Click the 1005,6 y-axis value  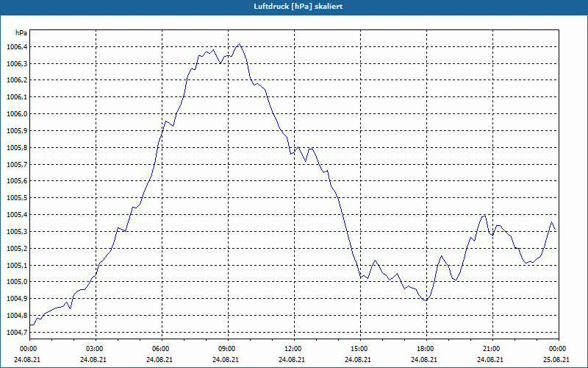(17, 181)
